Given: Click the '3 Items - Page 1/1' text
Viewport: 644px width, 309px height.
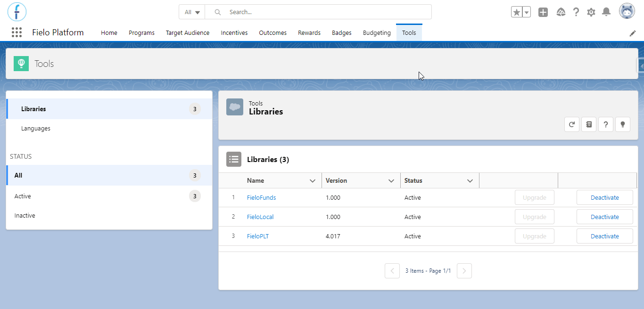Looking at the screenshot, I should [x=428, y=271].
